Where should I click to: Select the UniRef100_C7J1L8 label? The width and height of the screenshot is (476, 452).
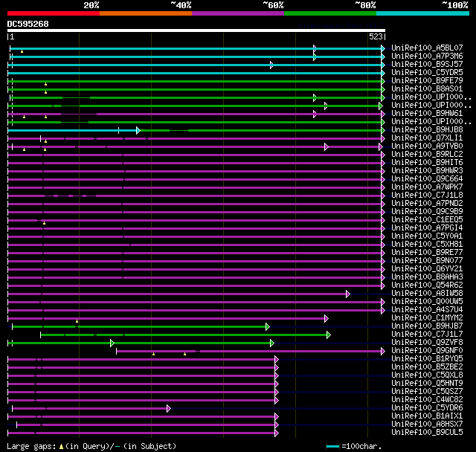pyautogui.click(x=427, y=196)
